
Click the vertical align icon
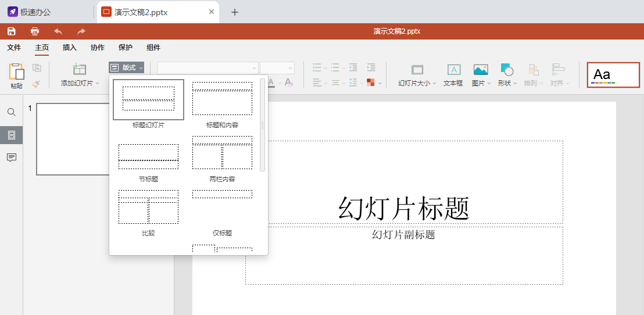pyautogui.click(x=335, y=83)
